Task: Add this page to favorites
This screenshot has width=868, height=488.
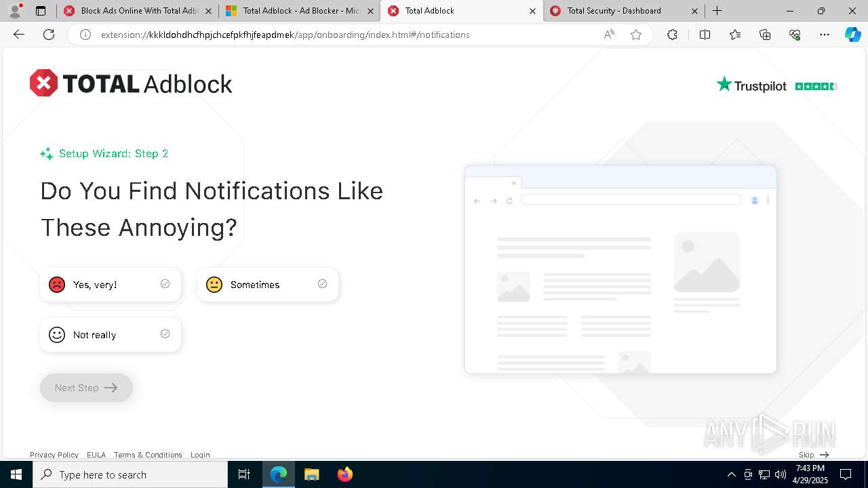Action: [x=636, y=35]
